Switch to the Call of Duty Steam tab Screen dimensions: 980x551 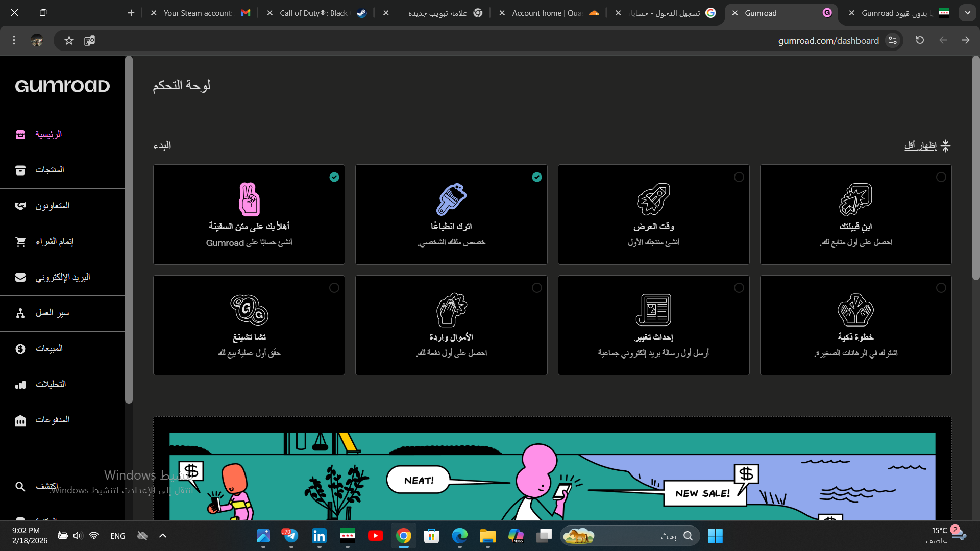point(314,13)
